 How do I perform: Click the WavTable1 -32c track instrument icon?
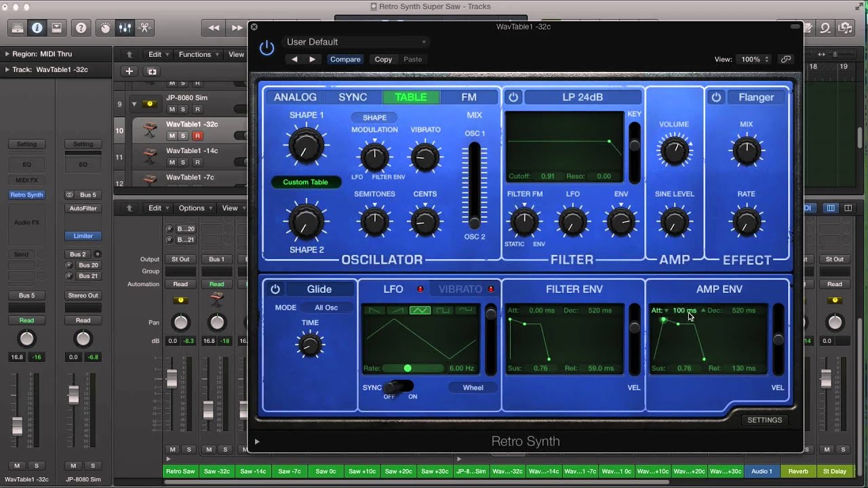point(150,129)
